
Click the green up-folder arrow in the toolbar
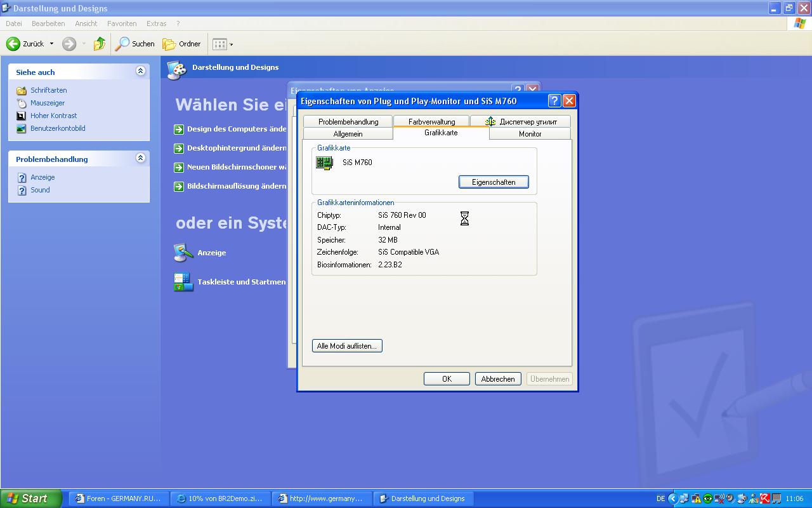99,44
